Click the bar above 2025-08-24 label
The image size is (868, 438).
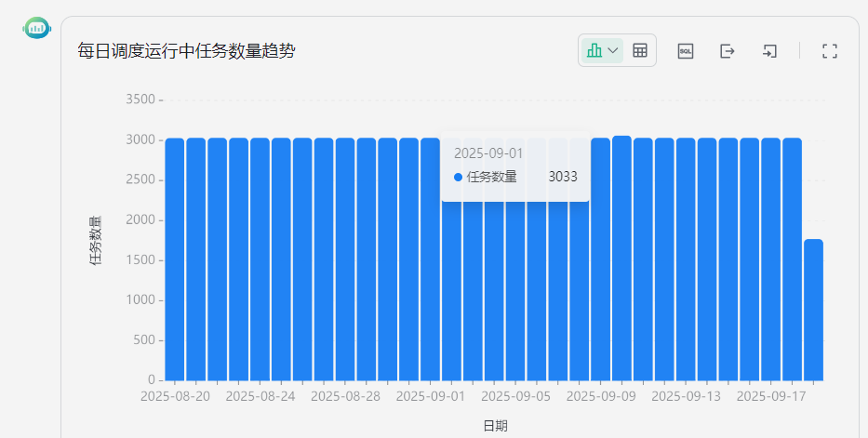click(x=260, y=259)
